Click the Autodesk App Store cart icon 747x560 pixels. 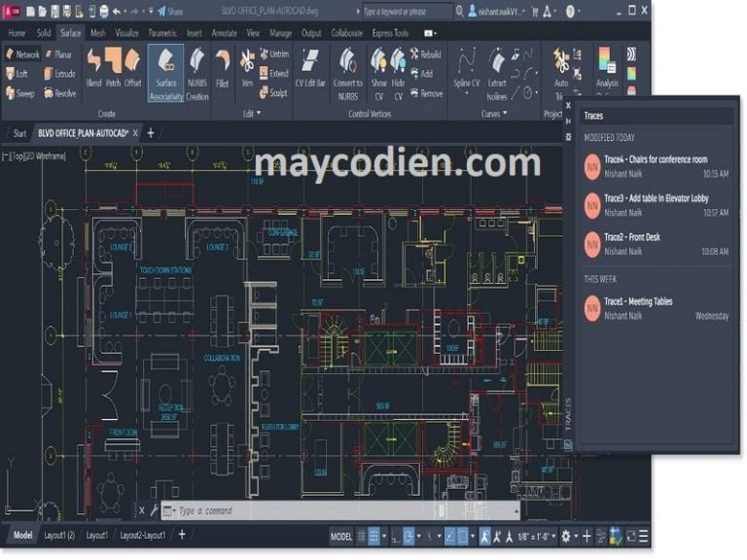(x=535, y=12)
